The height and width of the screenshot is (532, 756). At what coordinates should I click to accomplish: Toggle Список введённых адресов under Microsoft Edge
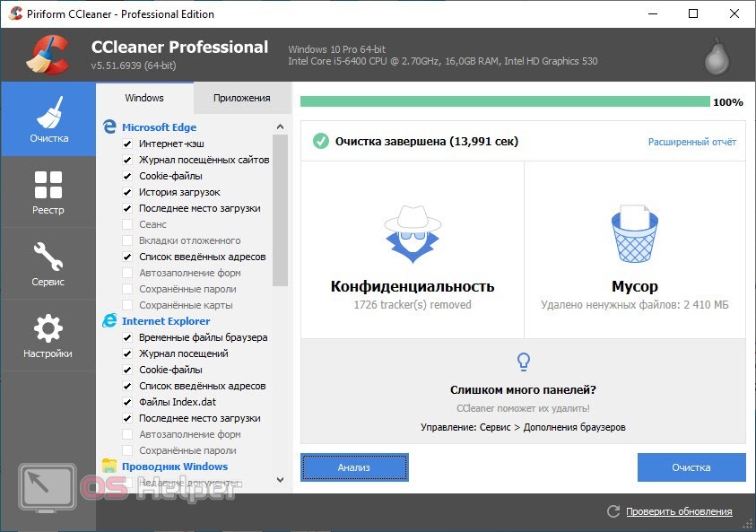[127, 257]
